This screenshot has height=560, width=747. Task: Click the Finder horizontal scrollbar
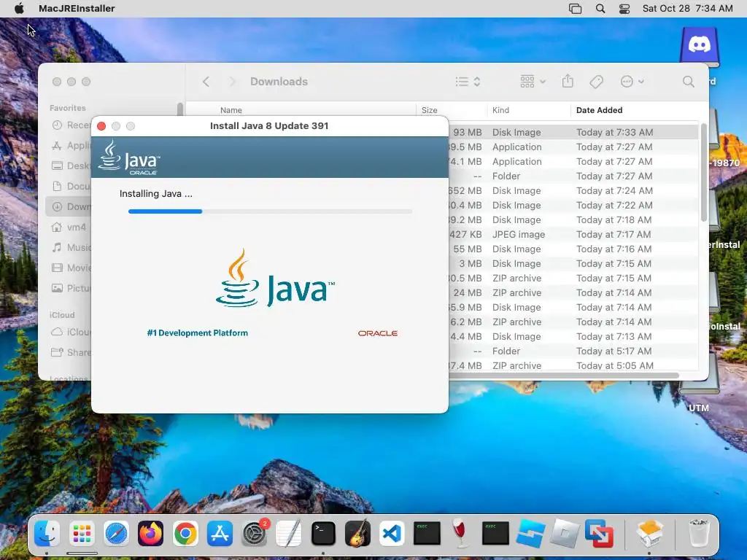pyautogui.click(x=564, y=376)
